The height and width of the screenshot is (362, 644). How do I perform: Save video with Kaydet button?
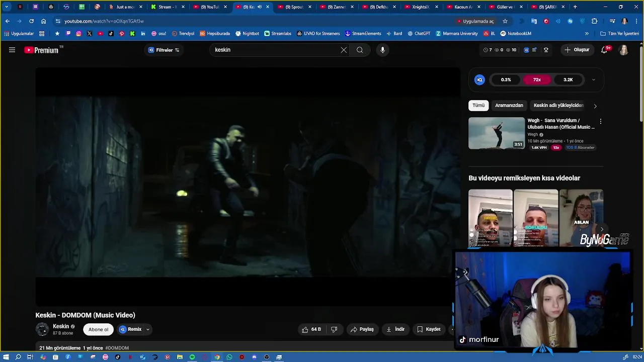(429, 329)
